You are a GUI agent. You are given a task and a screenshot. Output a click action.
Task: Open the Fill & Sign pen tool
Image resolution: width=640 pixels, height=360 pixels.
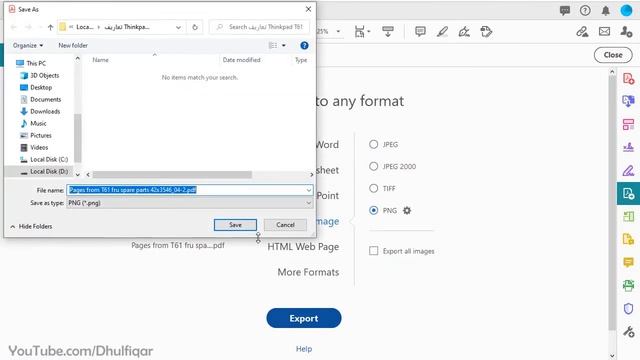click(x=464, y=31)
